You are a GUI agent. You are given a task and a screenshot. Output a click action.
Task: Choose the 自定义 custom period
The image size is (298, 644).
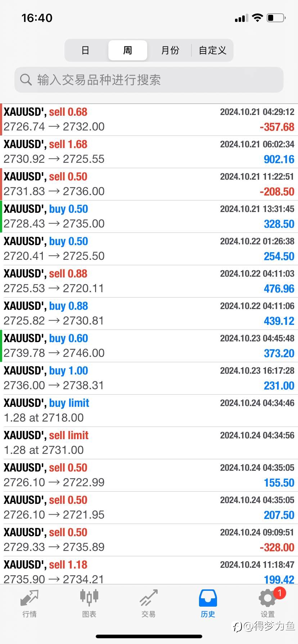point(212,50)
